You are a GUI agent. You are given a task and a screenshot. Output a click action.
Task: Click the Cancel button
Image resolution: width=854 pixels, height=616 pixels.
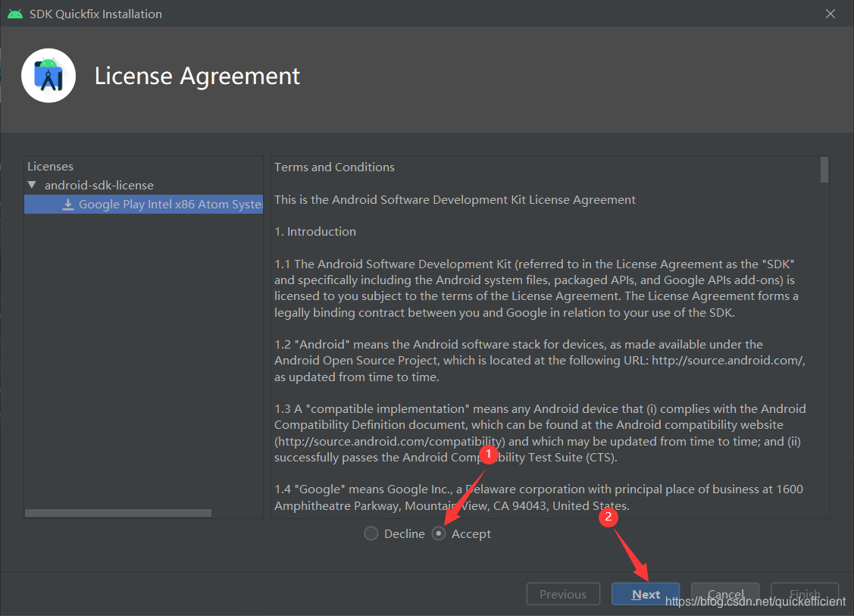click(x=725, y=594)
